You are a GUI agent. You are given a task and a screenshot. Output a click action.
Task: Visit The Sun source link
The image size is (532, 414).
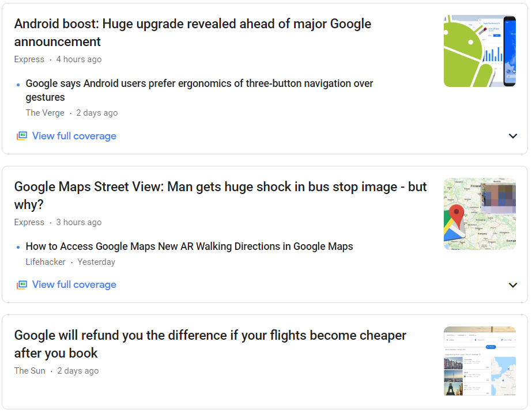[29, 371]
